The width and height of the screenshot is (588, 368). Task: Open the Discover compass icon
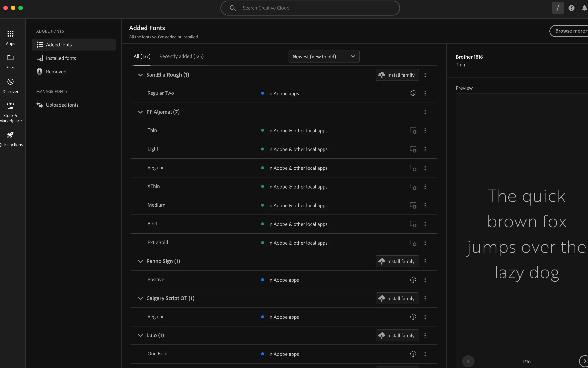10,82
